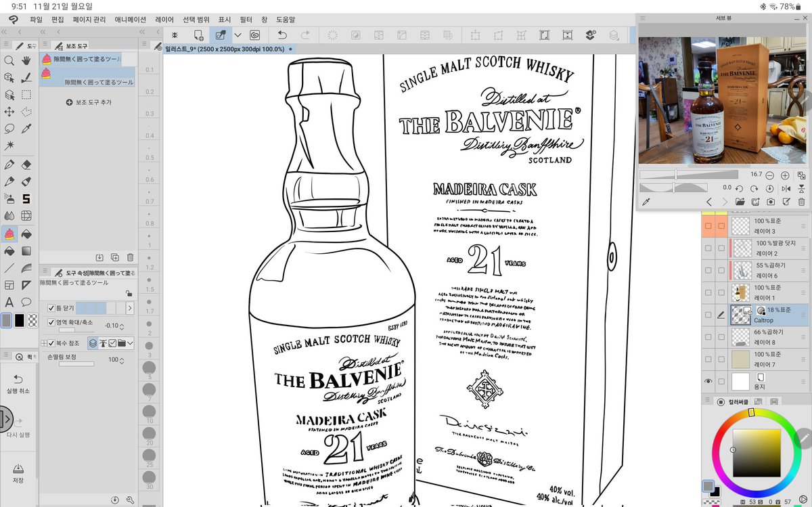Toggle the 영역 확대/축소 checkbox
The image size is (812, 507).
pos(51,322)
